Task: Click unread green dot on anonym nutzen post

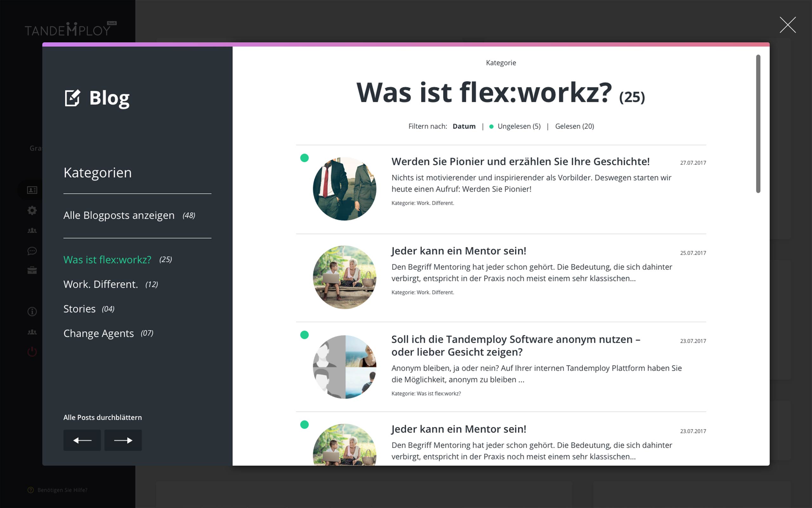Action: pyautogui.click(x=304, y=335)
